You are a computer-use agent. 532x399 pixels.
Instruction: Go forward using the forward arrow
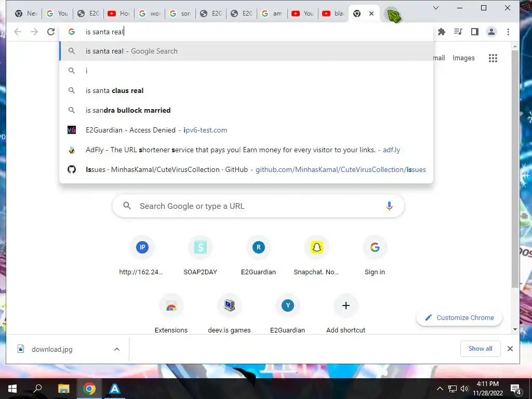(34, 32)
